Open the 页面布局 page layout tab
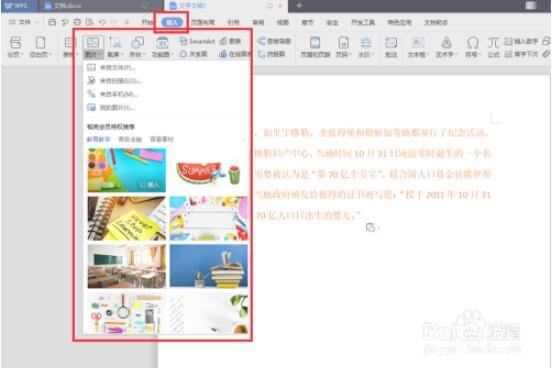This screenshot has width=552, height=372. pos(203,22)
